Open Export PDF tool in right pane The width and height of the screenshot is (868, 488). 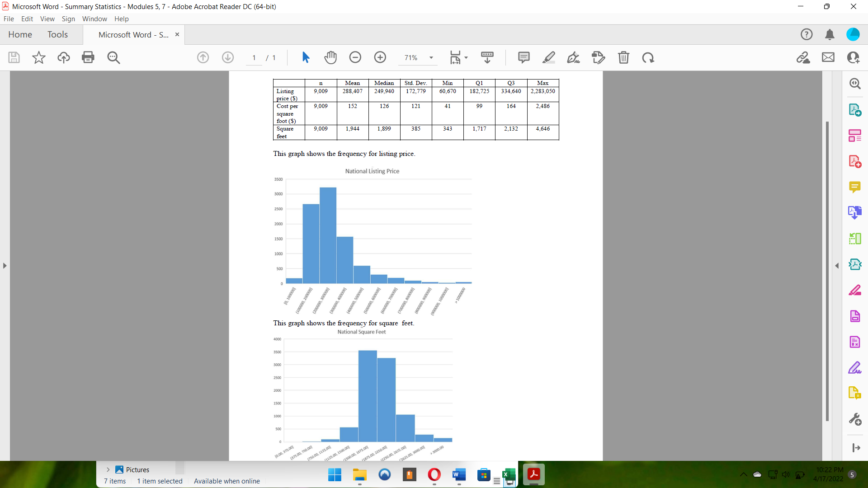coord(854,110)
